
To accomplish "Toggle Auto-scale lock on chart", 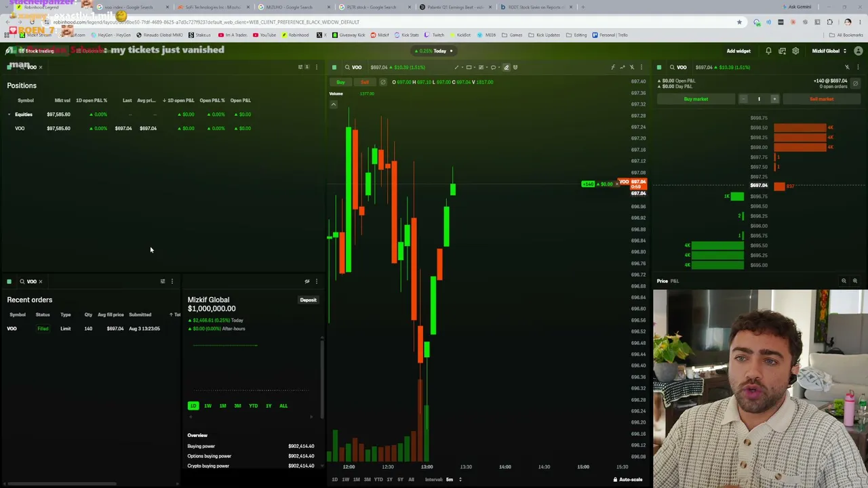I will 628,480.
